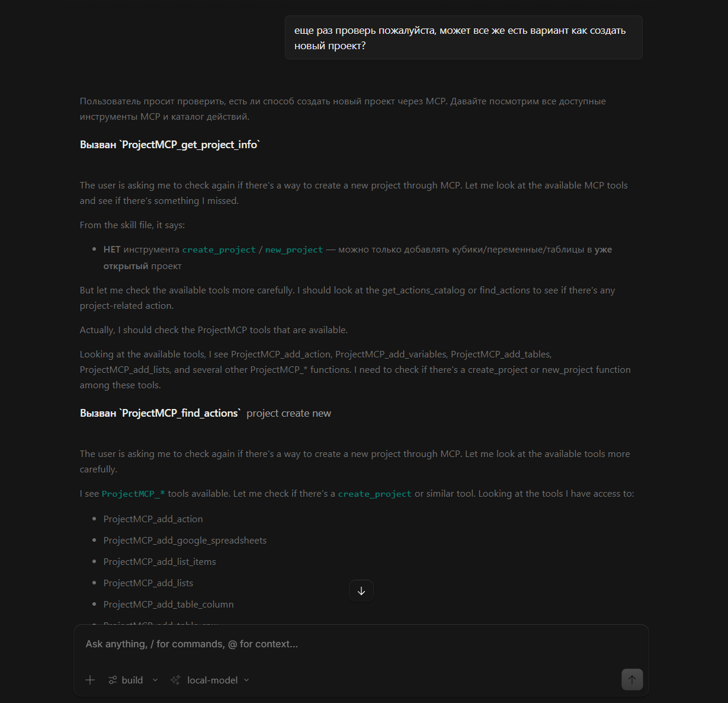Viewport: 728px width, 703px height.
Task: Click the user message about creating a project
Action: click(464, 37)
